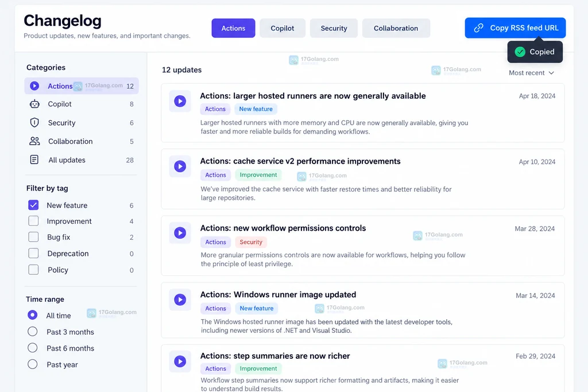Select Copilot category in sidebar
Viewport: 588px width, 392px height.
pos(82,104)
